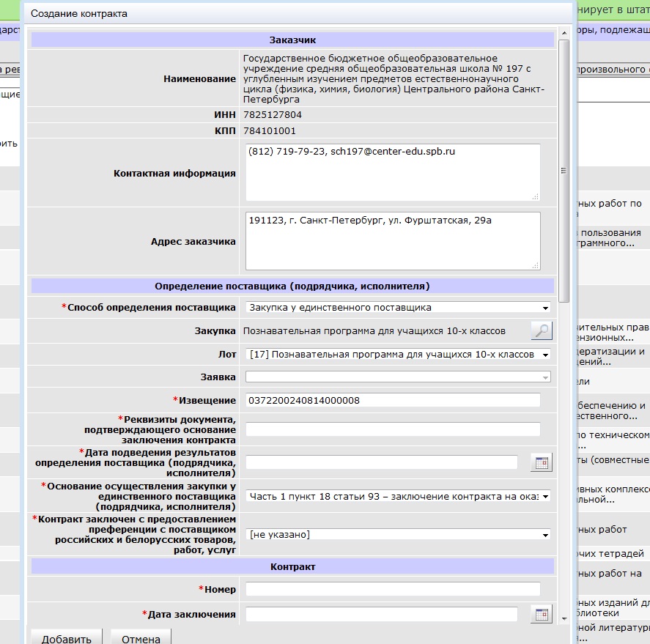Click scrollbar down arrow in contract dialog
The height and width of the screenshot is (644, 650).
(x=564, y=618)
